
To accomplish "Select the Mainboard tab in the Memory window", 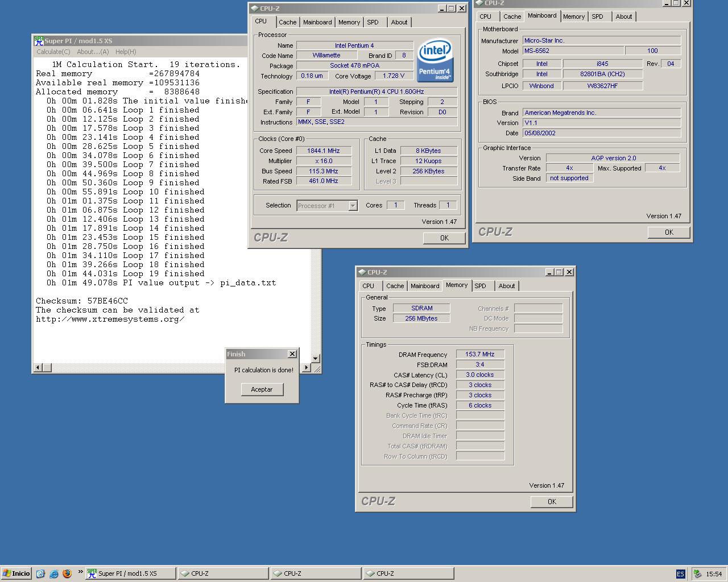I will [425, 286].
